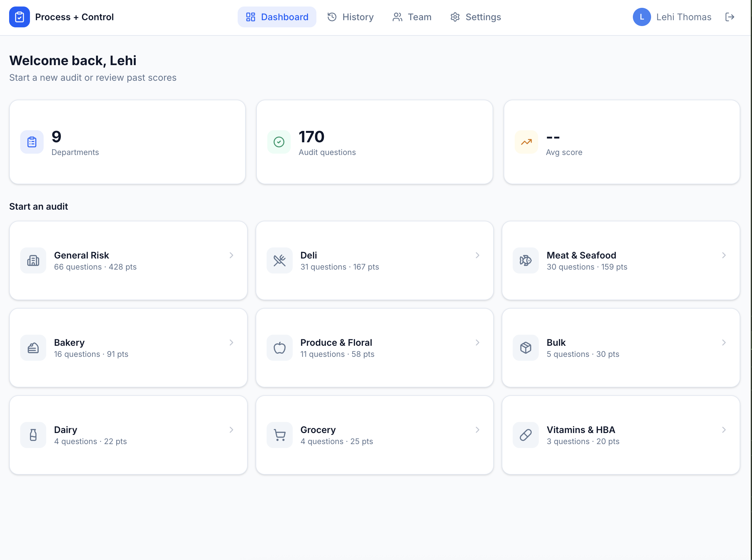This screenshot has width=752, height=560.
Task: Switch to the History tab
Action: coord(350,17)
